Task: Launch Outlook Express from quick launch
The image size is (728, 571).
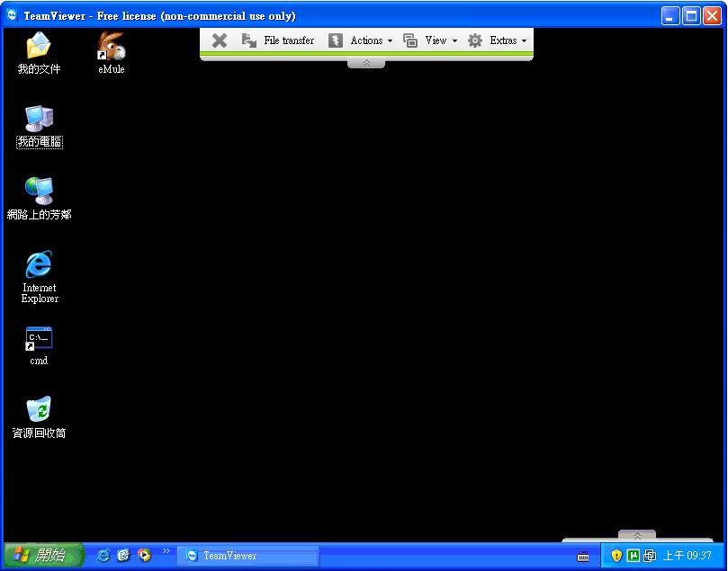Action: 123,555
